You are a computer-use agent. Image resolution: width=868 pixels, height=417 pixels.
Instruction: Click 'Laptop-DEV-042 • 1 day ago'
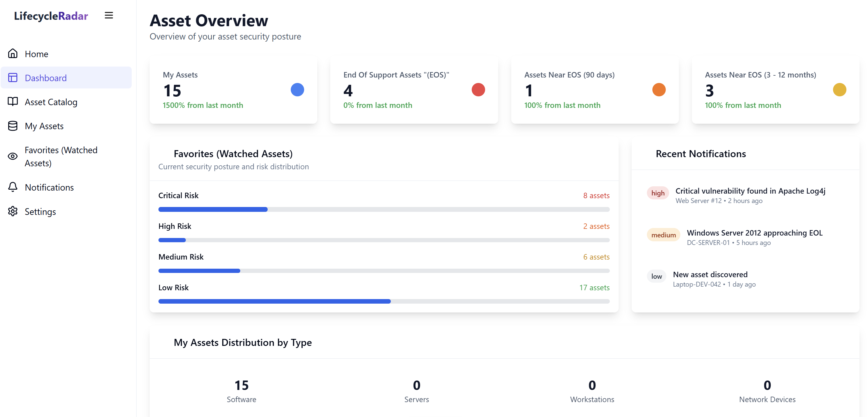pos(714,284)
